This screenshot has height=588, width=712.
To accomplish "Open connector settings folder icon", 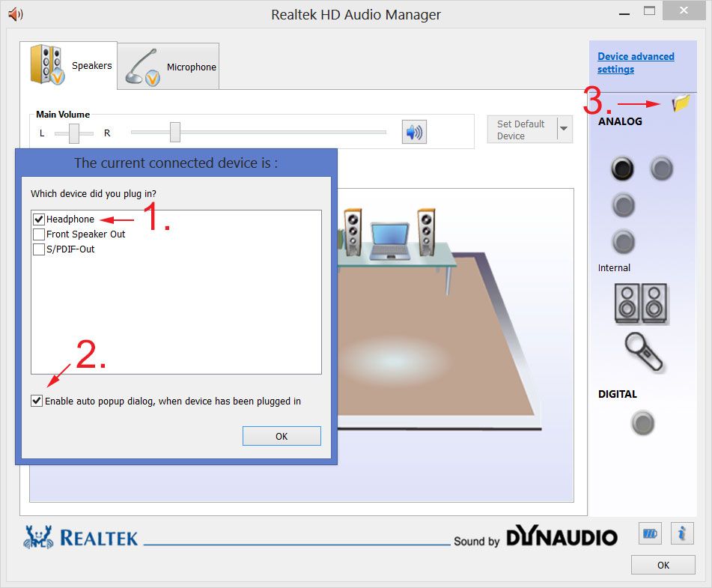I will pyautogui.click(x=681, y=103).
